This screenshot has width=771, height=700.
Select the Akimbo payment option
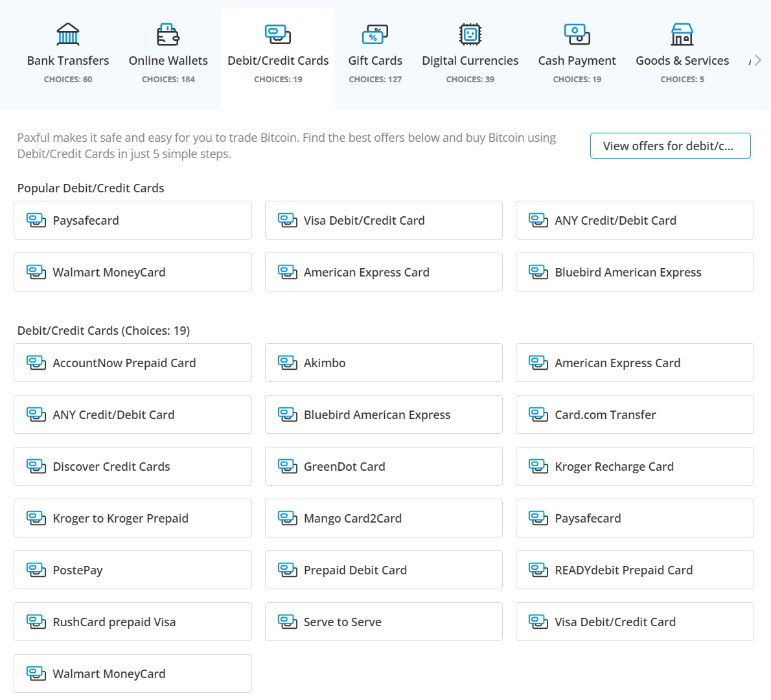[x=384, y=363]
